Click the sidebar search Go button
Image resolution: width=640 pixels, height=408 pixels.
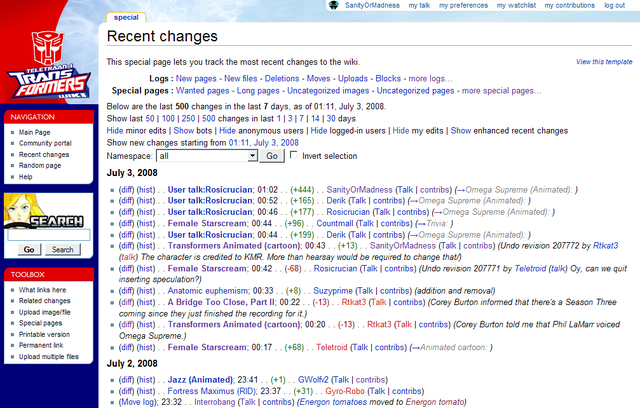click(x=29, y=249)
